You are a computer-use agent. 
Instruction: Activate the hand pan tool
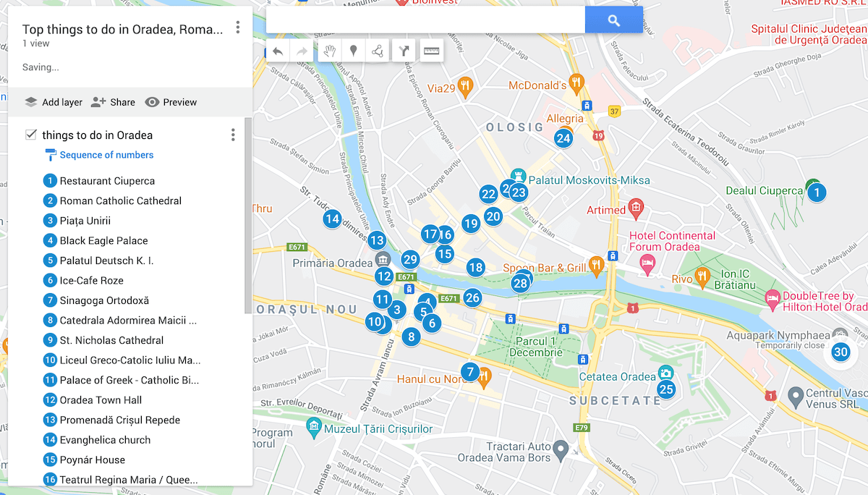(329, 50)
